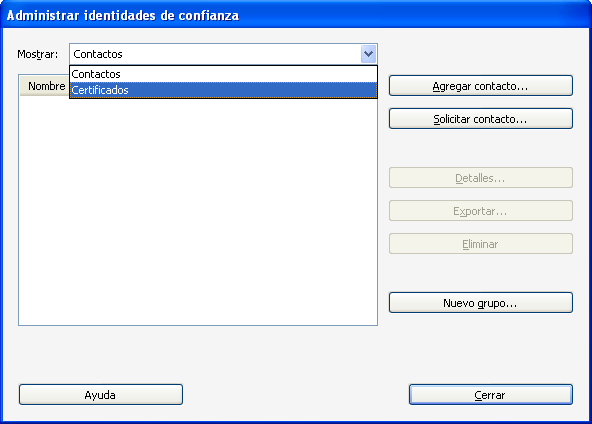
Task: Choose the Contactos option in the open list
Action: (x=224, y=74)
